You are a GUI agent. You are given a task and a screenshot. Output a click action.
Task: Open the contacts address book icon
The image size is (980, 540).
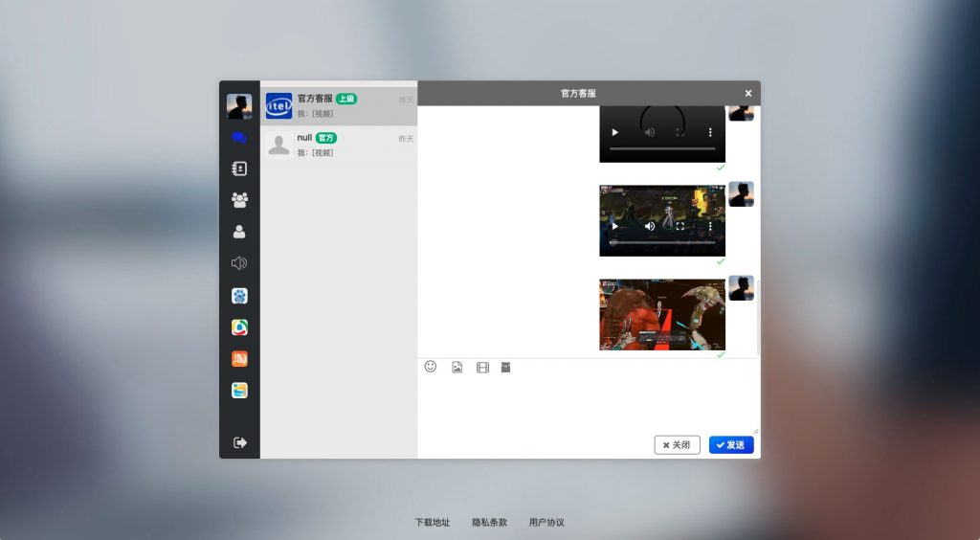(x=239, y=169)
